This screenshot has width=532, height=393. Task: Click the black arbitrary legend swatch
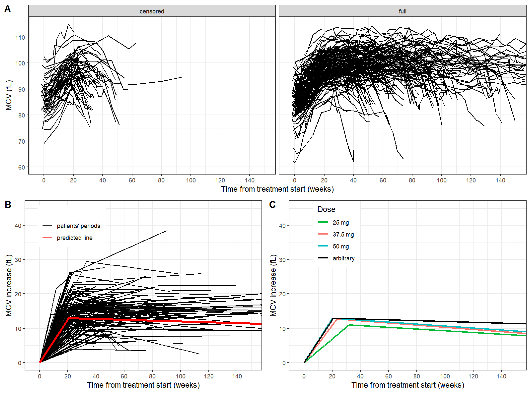click(323, 258)
